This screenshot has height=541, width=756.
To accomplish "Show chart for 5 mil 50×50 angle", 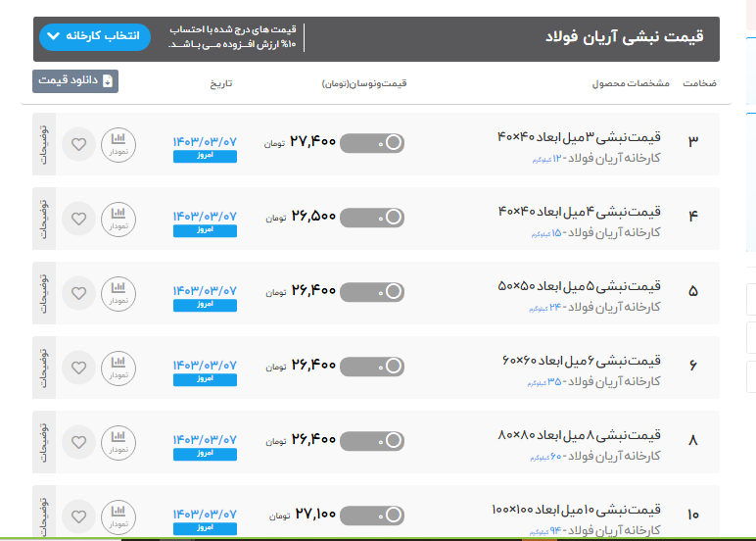I will pos(118,293).
